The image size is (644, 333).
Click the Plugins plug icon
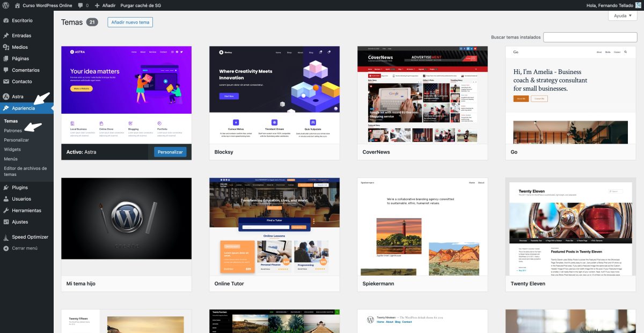[6, 188]
